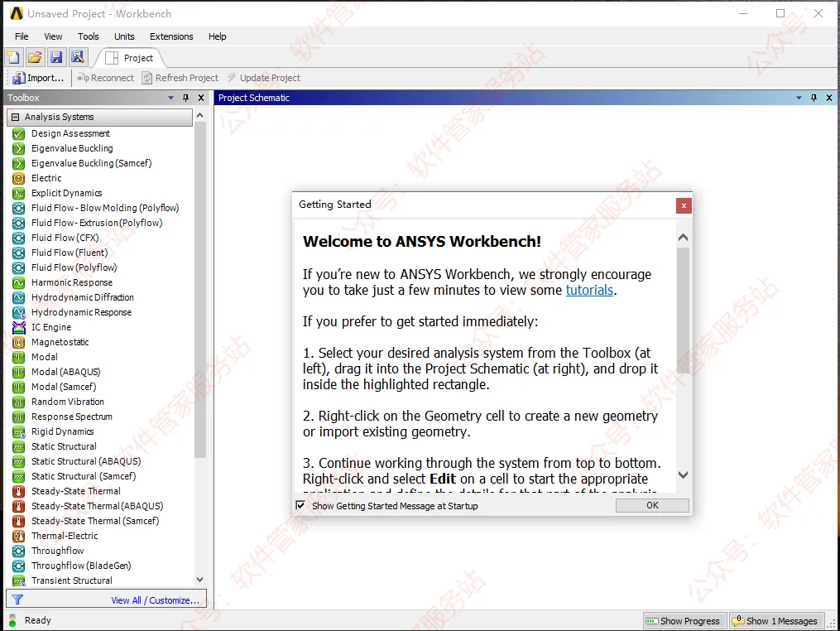Click Getting Started scroll up arrow

[x=683, y=237]
